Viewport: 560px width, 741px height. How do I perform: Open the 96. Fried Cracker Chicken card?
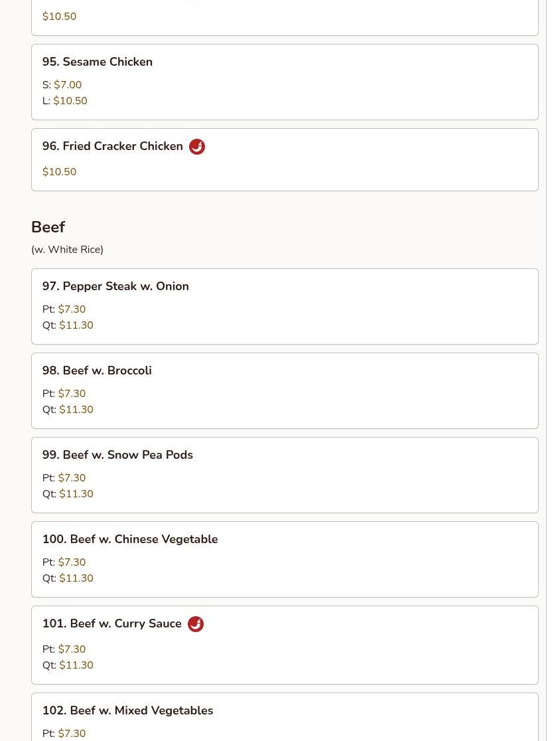[285, 160]
